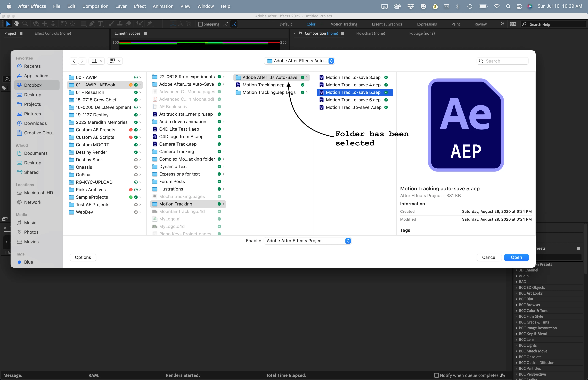Select the Puppet Pin tool

coord(150,24)
